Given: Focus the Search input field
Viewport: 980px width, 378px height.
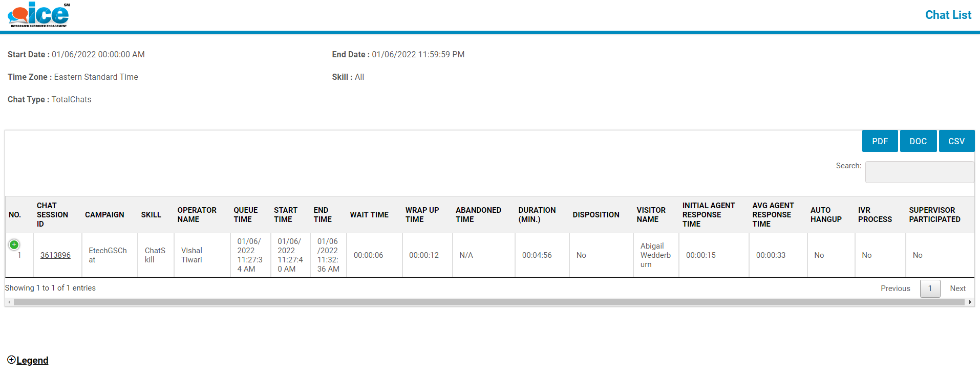Looking at the screenshot, I should 919,172.
